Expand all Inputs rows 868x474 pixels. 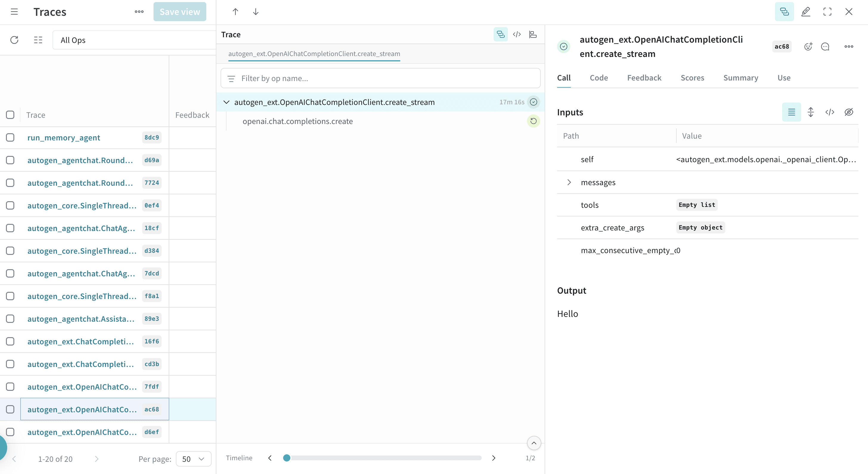tap(811, 112)
